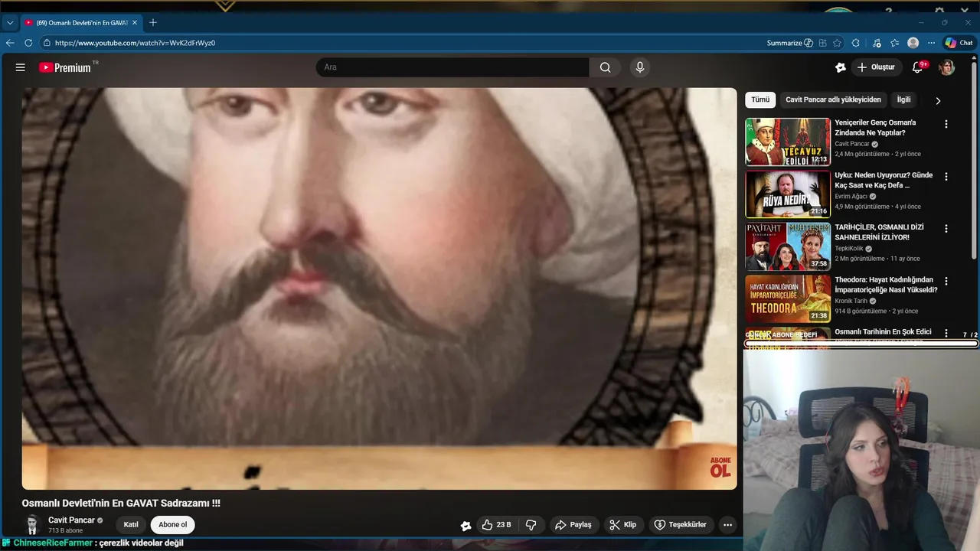This screenshot has width=980, height=551.
Task: Click the Evrim Ağacı channel name
Action: point(851,196)
